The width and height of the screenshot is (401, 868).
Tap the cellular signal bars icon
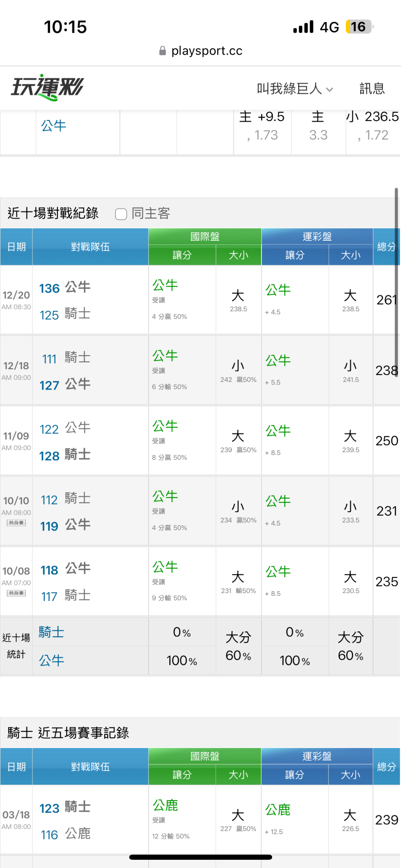303,27
